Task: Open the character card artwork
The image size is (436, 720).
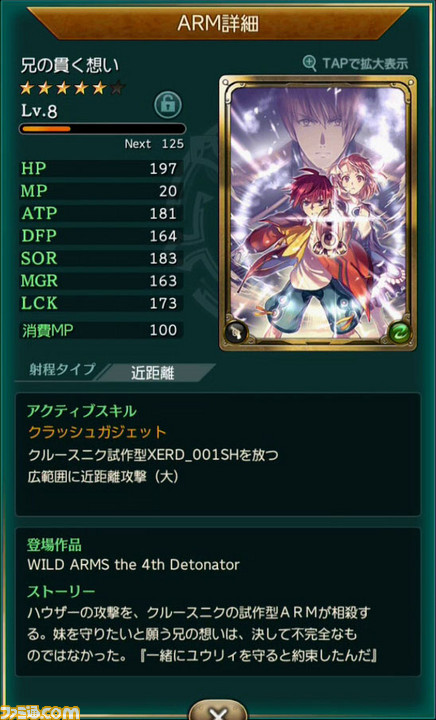Action: click(x=318, y=214)
